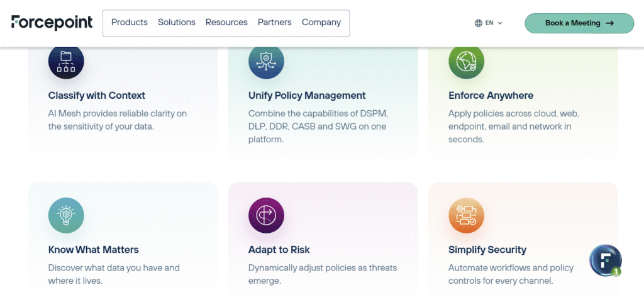644x297 pixels.
Task: Click the Forcepoint logo
Action: [52, 23]
